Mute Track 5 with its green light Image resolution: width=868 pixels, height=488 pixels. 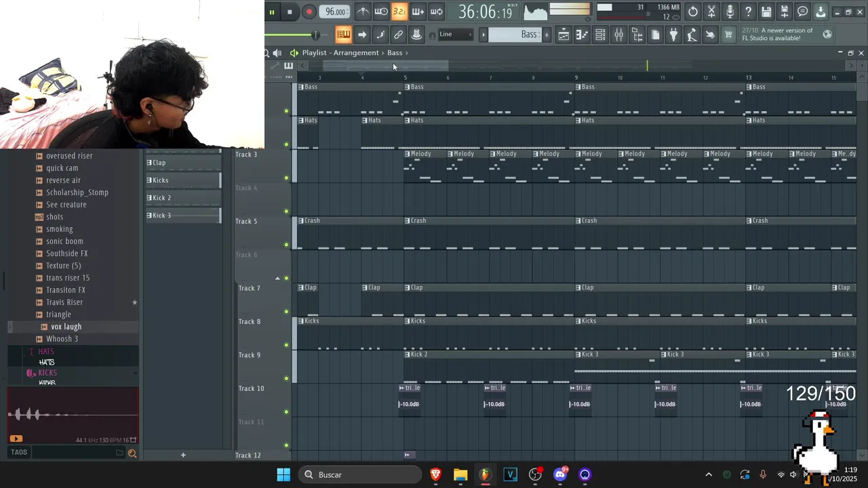point(286,245)
